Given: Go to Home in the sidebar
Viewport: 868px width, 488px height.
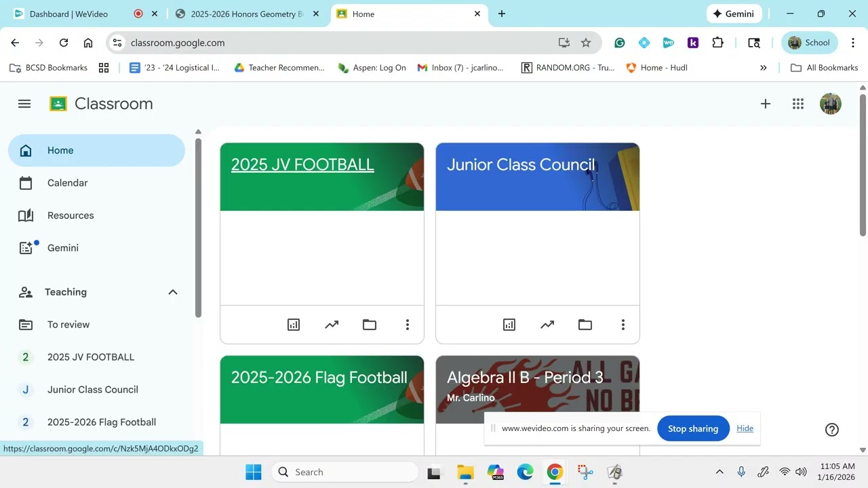Looking at the screenshot, I should (x=96, y=150).
